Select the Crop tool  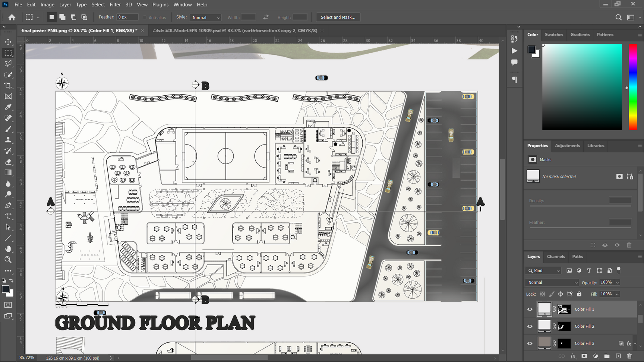[8, 85]
